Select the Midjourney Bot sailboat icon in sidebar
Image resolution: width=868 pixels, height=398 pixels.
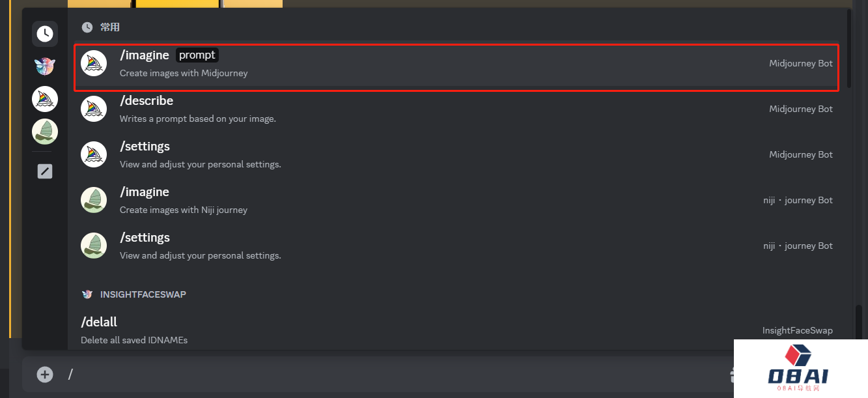[x=45, y=99]
